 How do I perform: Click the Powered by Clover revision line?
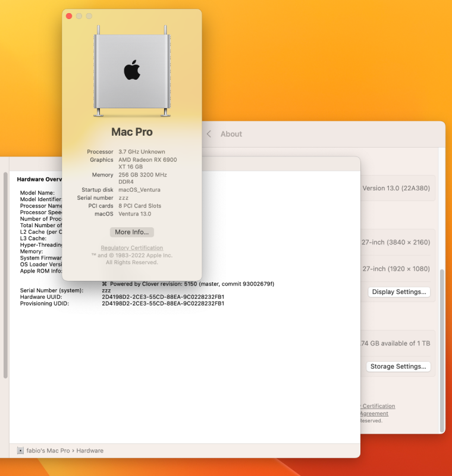pos(188,284)
